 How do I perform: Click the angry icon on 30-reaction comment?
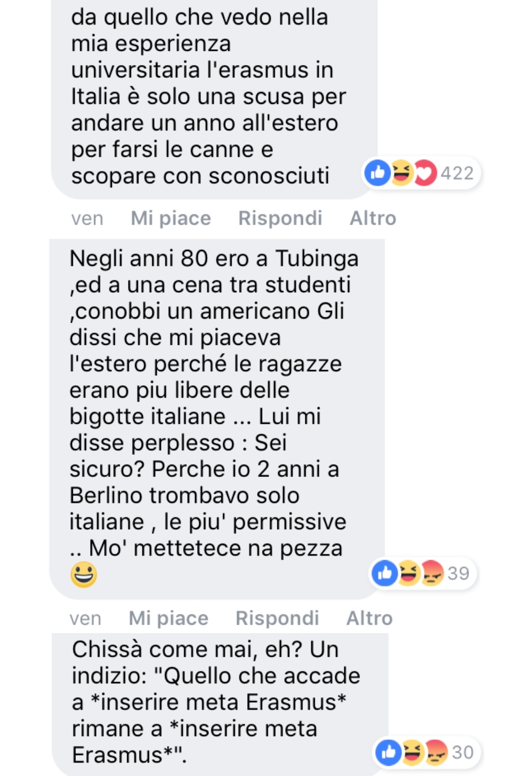436,752
